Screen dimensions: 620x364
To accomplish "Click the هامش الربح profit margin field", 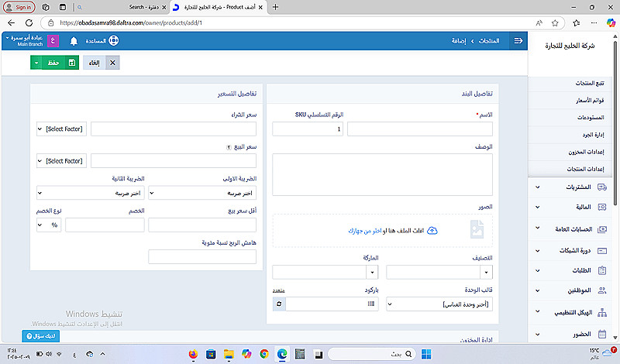I will [x=202, y=257].
